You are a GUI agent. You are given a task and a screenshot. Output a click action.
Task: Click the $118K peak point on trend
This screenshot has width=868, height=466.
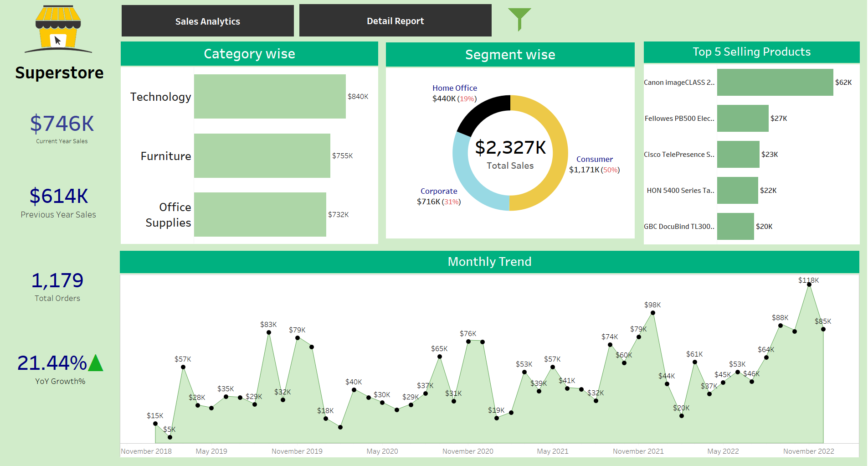[x=809, y=285]
